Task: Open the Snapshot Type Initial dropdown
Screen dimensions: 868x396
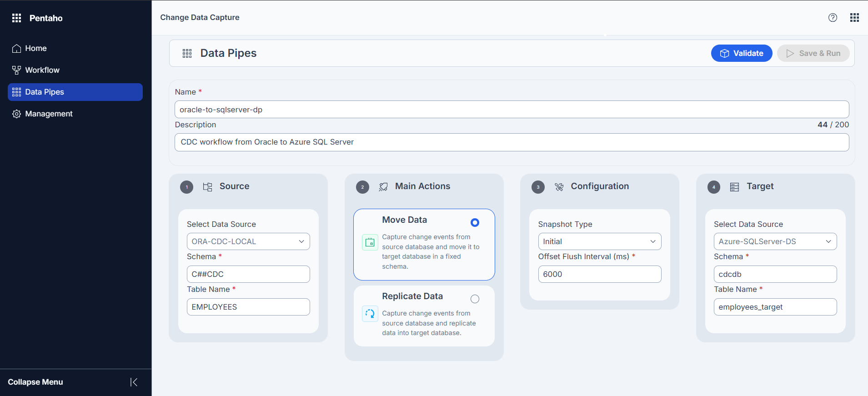Action: click(x=600, y=241)
